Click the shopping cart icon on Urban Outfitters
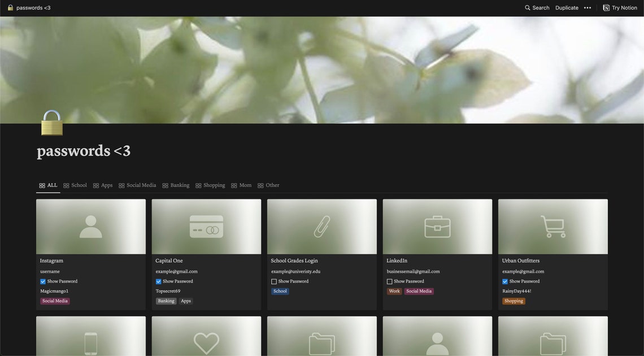Image resolution: width=644 pixels, height=356 pixels. pos(552,225)
